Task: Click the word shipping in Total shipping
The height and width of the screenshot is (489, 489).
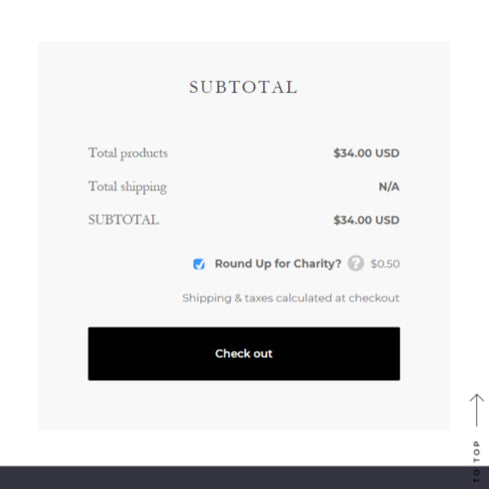Action: tap(144, 187)
